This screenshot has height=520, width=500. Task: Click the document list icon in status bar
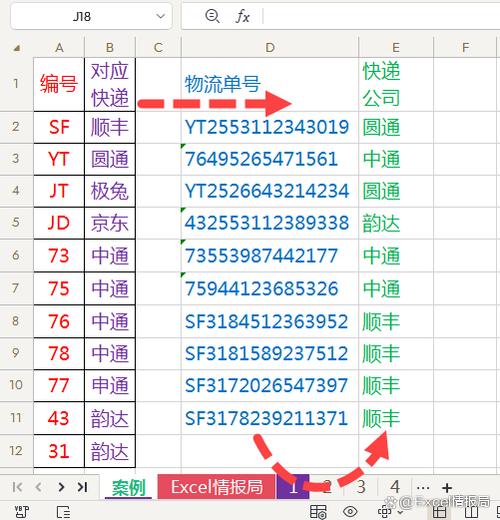click(63, 512)
